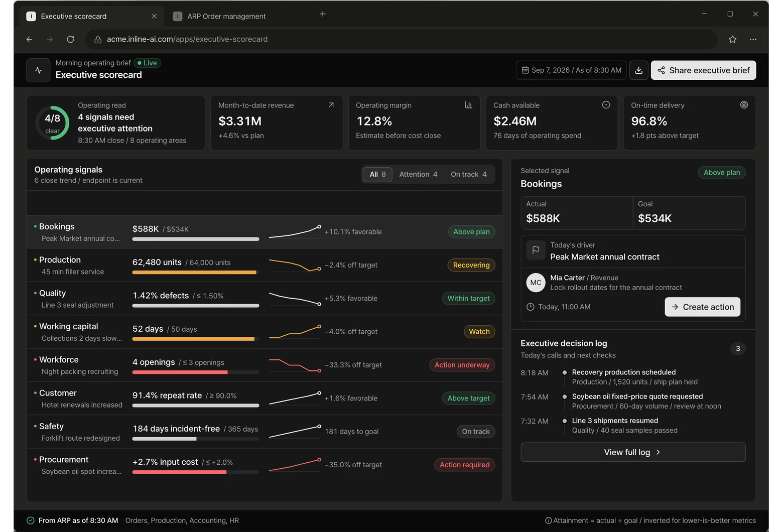Click the clock icon next to Today, 11:00 AM

pyautogui.click(x=530, y=307)
